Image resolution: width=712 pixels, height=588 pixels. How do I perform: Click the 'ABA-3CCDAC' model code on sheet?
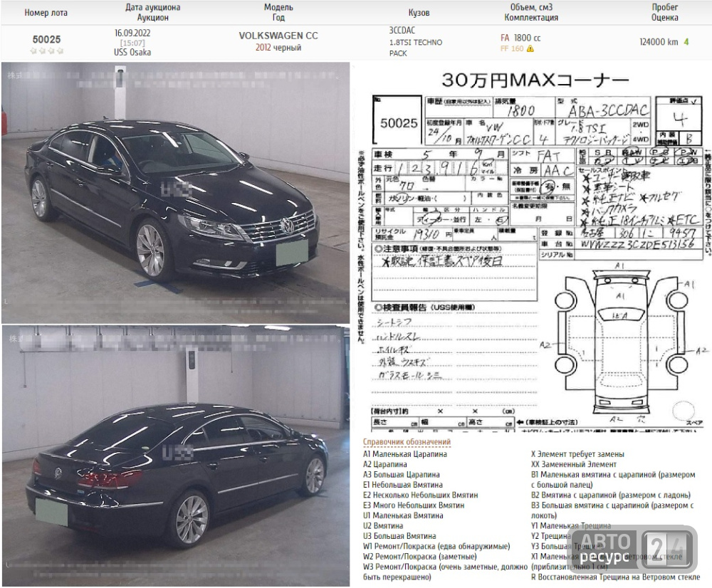pyautogui.click(x=609, y=111)
